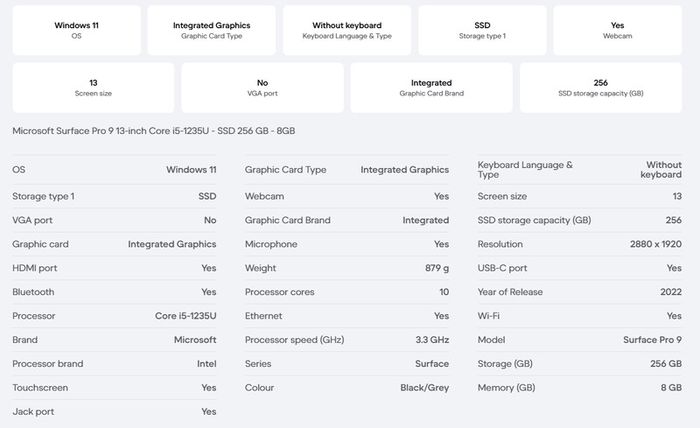Select the Processor Core i5-1235U row
This screenshot has height=428, width=700.
[x=114, y=316]
